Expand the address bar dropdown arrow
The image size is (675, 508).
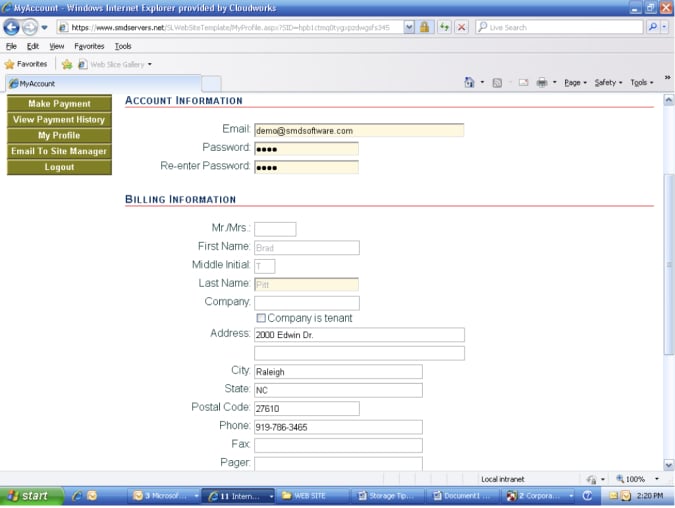tap(409, 27)
